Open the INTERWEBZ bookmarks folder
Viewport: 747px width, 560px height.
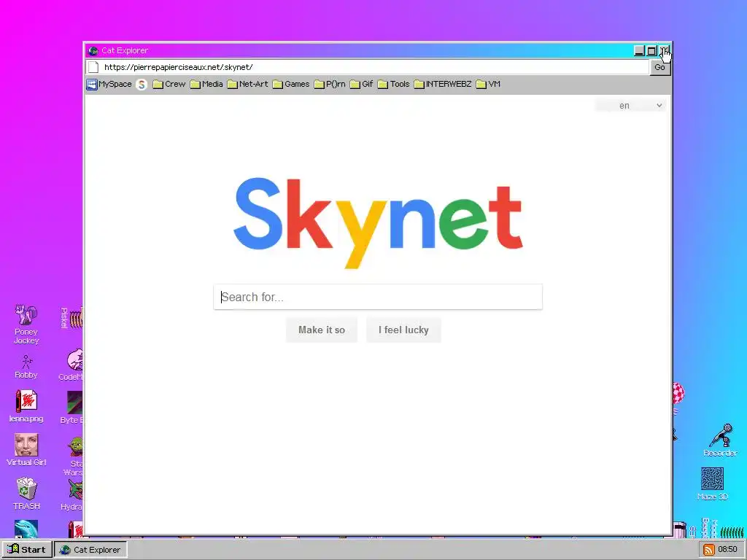click(x=443, y=85)
